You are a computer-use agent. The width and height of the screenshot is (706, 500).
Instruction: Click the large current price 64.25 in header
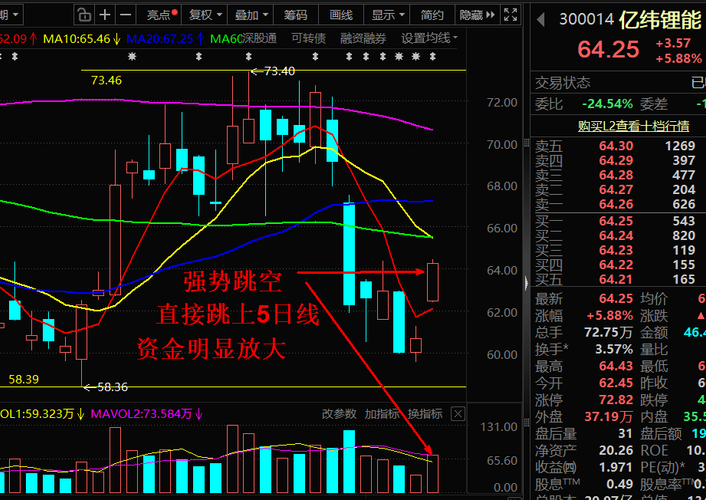pyautogui.click(x=608, y=50)
